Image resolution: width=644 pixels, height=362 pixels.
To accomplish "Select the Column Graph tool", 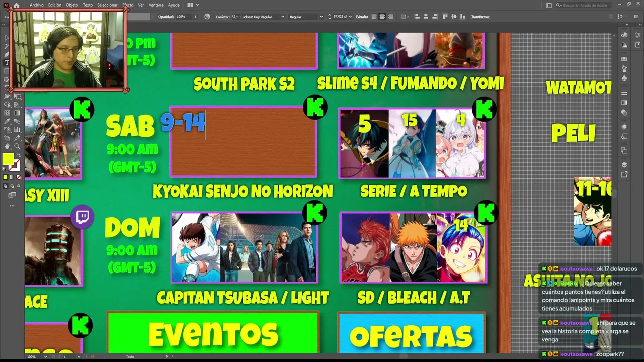I will [x=17, y=130].
